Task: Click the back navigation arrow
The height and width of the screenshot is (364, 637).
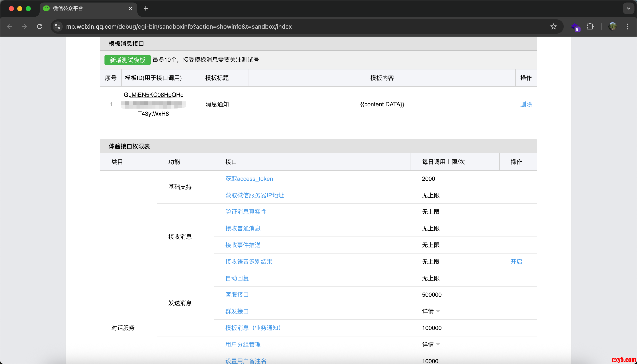Action: 9,27
